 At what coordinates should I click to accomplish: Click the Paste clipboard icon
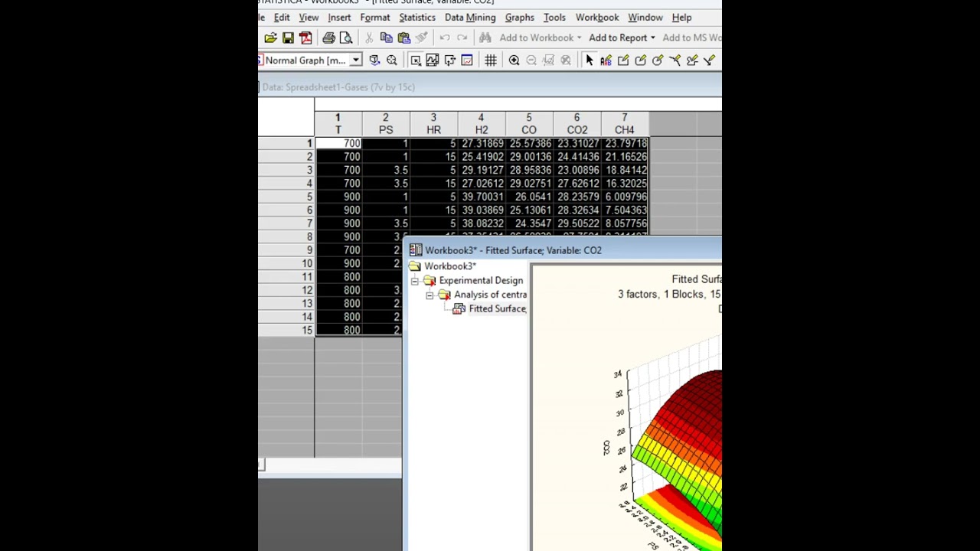click(403, 37)
